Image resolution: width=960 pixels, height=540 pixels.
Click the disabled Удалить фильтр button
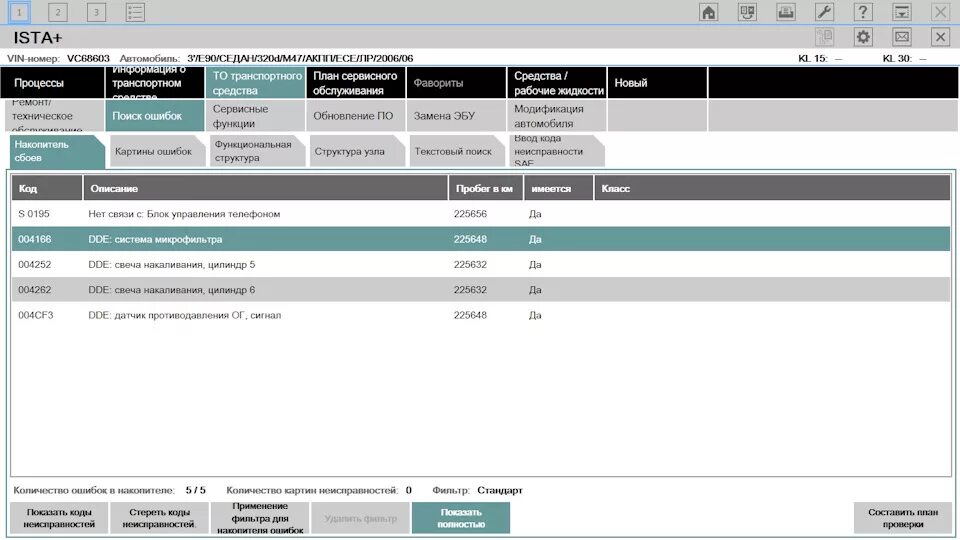tap(361, 518)
